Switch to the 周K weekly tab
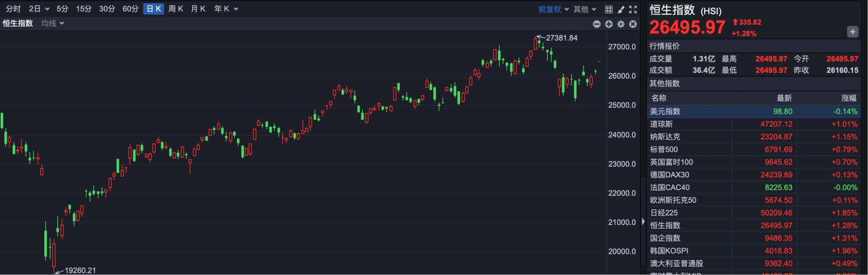 (175, 9)
